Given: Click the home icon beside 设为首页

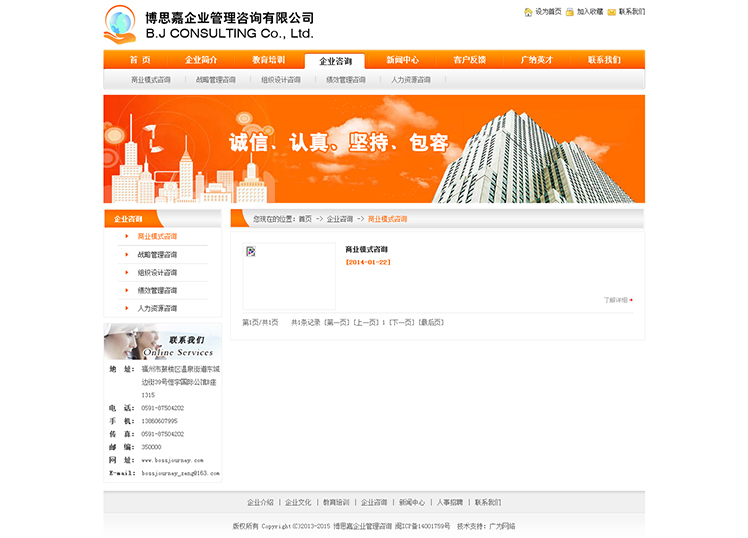Looking at the screenshot, I should 528,12.
